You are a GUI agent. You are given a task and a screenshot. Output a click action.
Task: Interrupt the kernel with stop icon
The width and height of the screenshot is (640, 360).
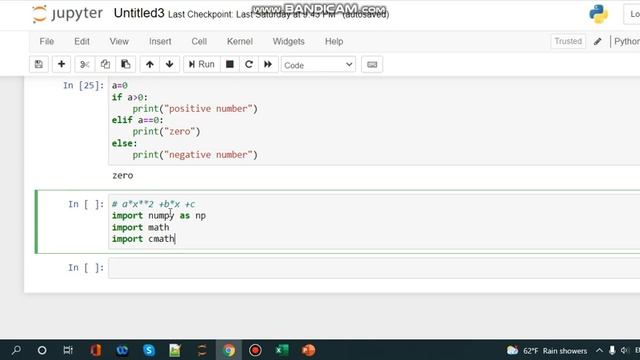click(230, 64)
